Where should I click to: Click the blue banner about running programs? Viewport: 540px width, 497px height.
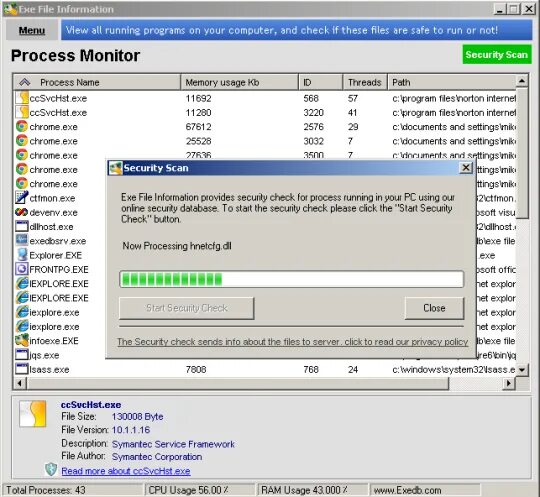point(297,30)
